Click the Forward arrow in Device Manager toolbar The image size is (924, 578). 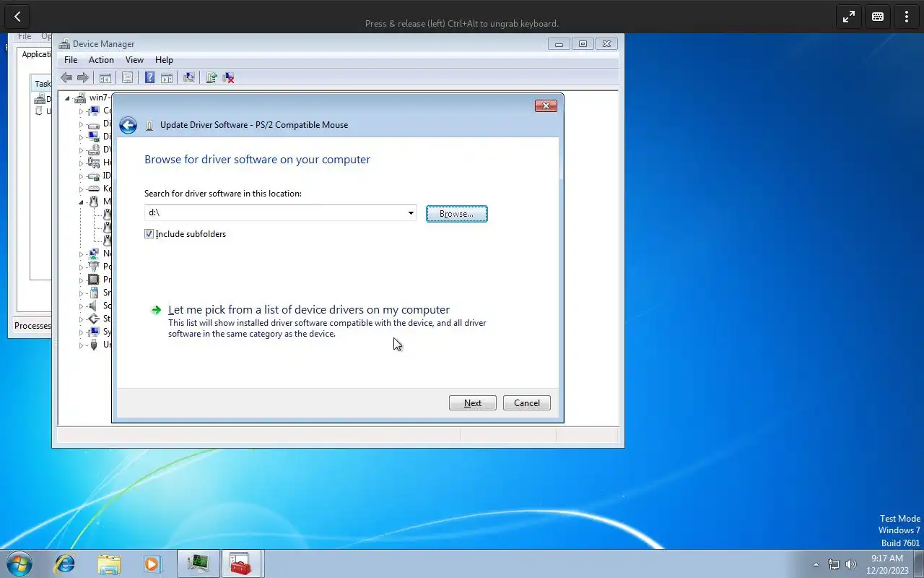click(x=83, y=77)
